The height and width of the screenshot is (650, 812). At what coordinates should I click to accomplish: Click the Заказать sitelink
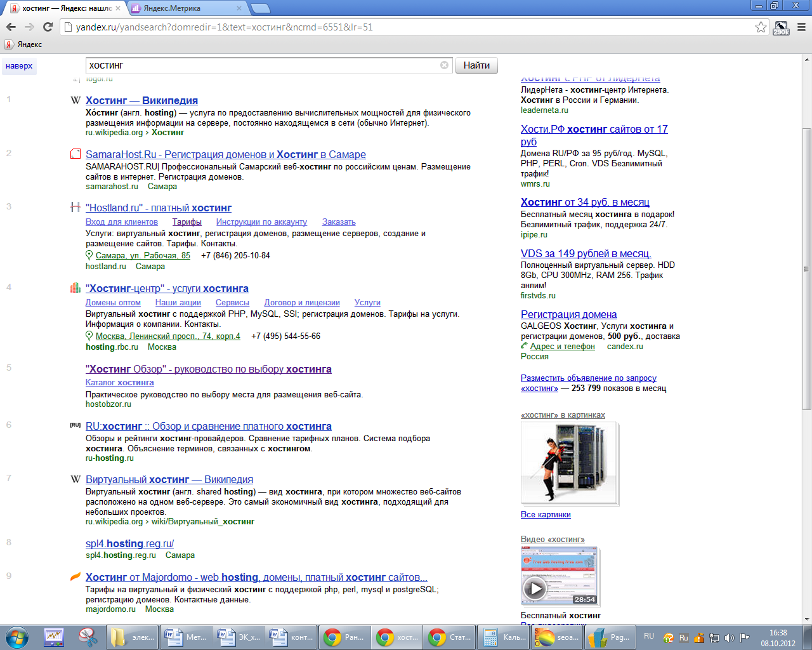coord(339,222)
